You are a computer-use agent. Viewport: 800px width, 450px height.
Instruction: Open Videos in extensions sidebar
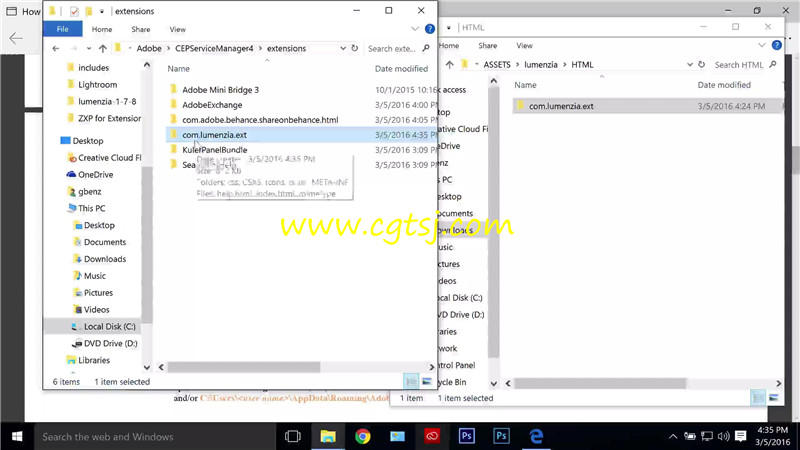(x=96, y=309)
